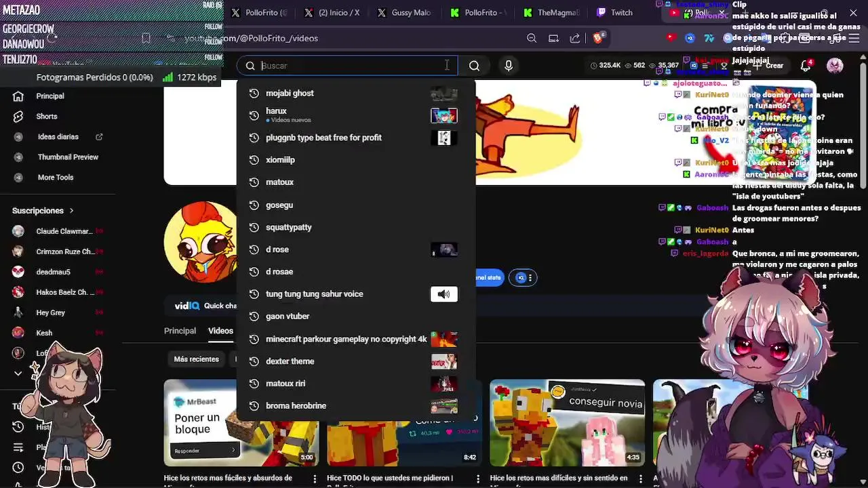
Task: Click the vidIQ Quick channel link
Action: point(205,306)
